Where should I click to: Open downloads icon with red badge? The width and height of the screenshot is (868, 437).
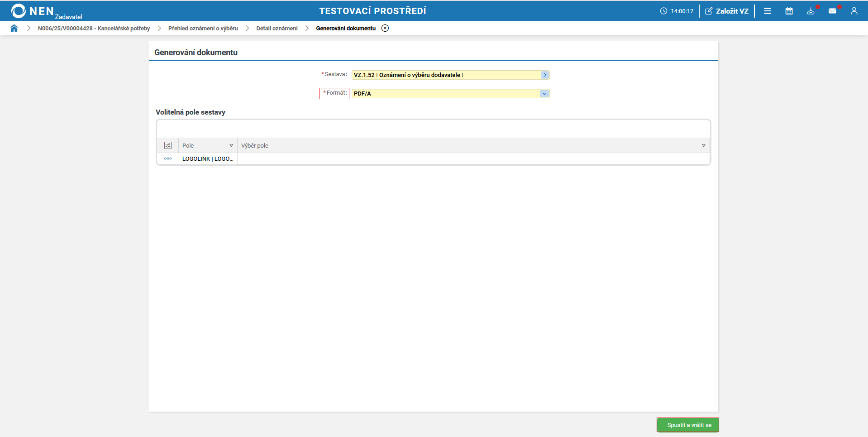coord(811,11)
